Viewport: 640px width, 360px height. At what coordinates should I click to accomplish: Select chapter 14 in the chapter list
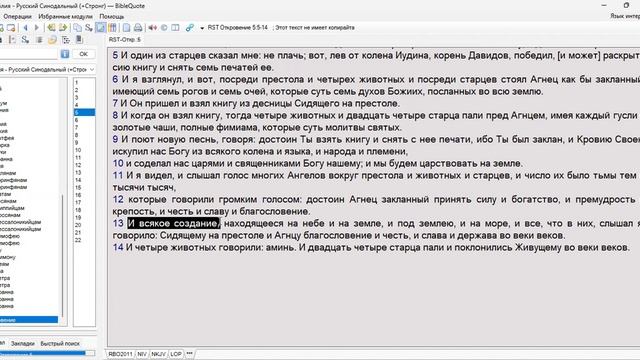[84, 180]
